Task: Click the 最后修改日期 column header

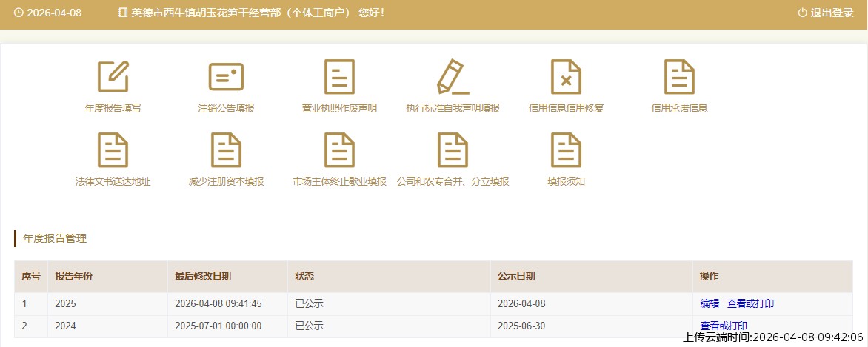Action: (202, 276)
